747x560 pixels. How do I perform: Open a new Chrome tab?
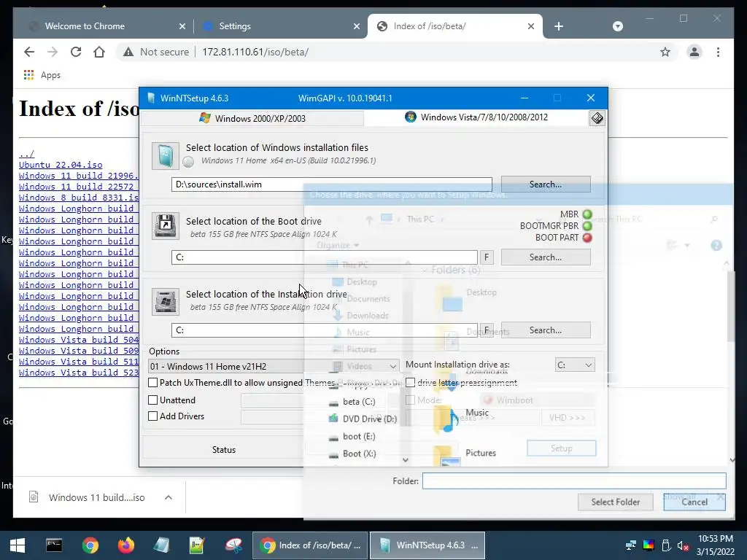pos(559,26)
